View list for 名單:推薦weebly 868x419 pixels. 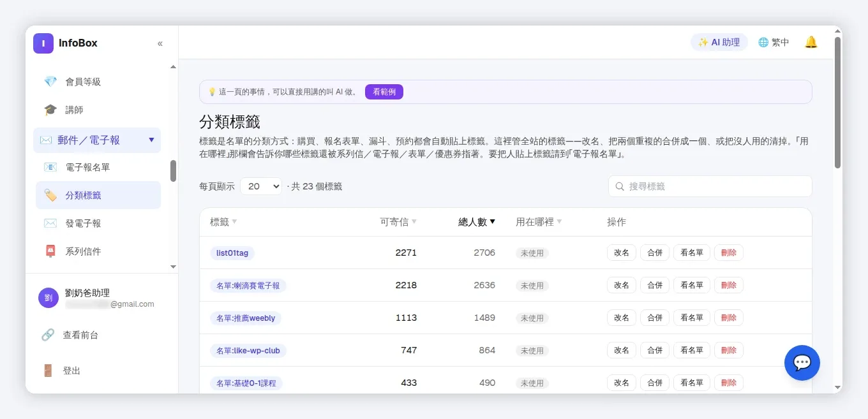pyautogui.click(x=692, y=318)
